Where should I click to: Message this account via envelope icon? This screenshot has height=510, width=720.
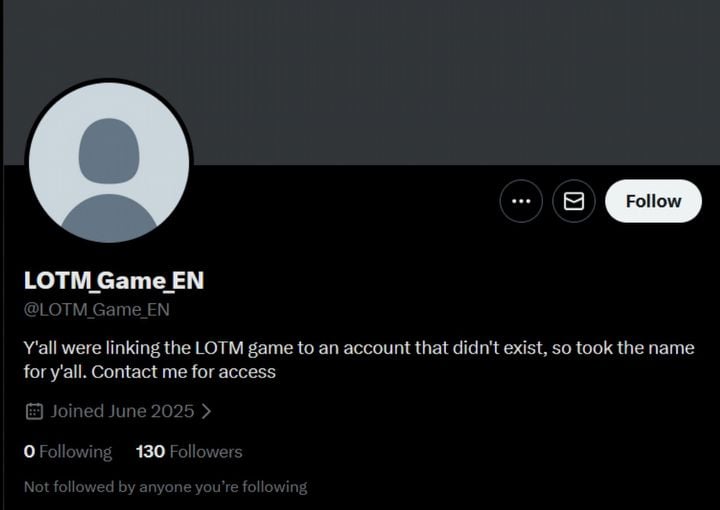point(574,201)
